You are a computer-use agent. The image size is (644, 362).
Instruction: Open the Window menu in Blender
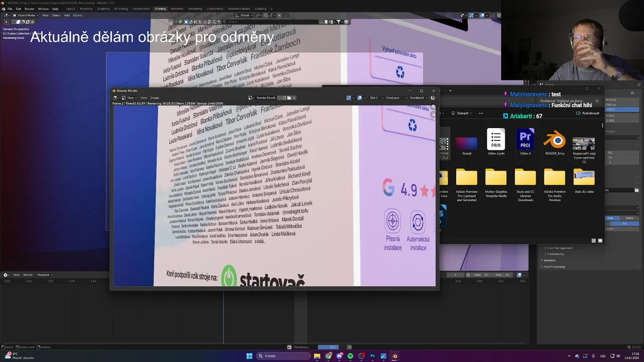[43, 9]
